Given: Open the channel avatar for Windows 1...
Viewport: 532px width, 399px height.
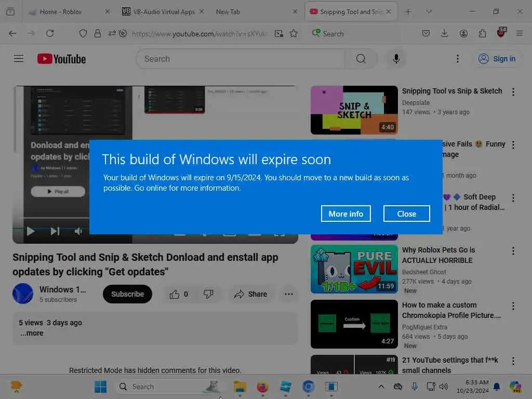Looking at the screenshot, I should pyautogui.click(x=23, y=294).
